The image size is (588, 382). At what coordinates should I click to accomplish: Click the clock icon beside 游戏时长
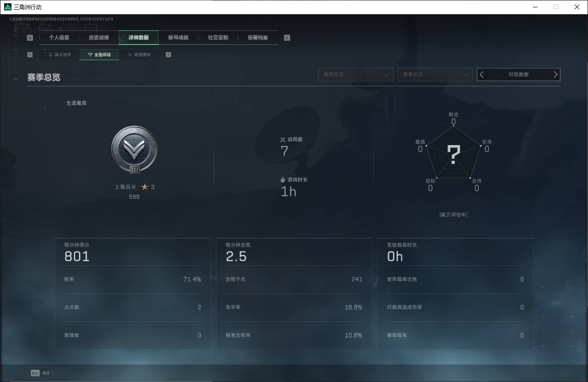[283, 180]
